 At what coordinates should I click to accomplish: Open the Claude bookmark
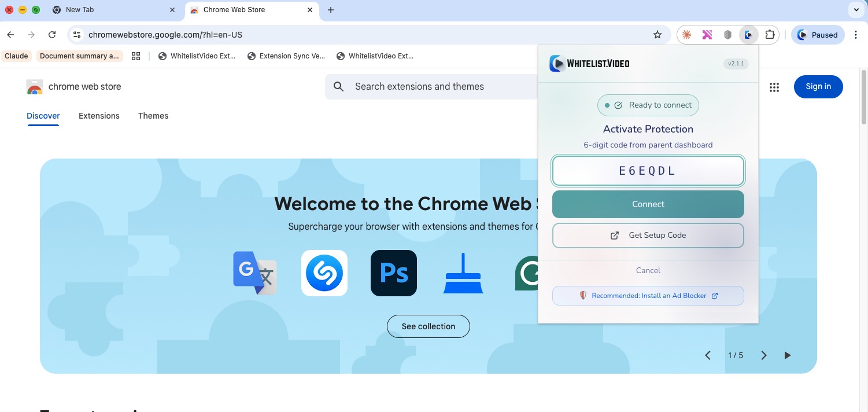tap(16, 56)
